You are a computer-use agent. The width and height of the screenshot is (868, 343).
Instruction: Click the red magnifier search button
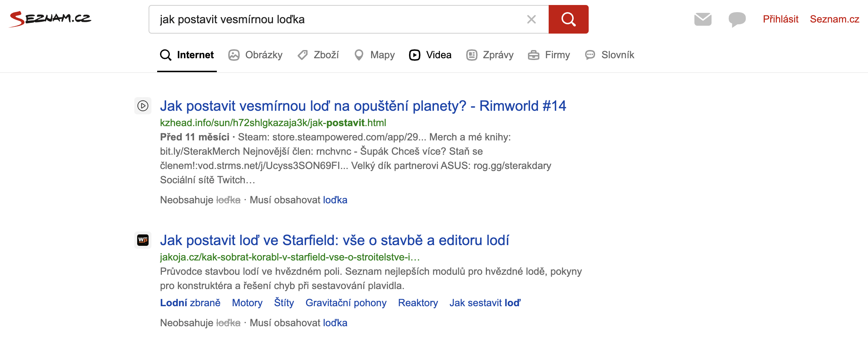pyautogui.click(x=568, y=19)
